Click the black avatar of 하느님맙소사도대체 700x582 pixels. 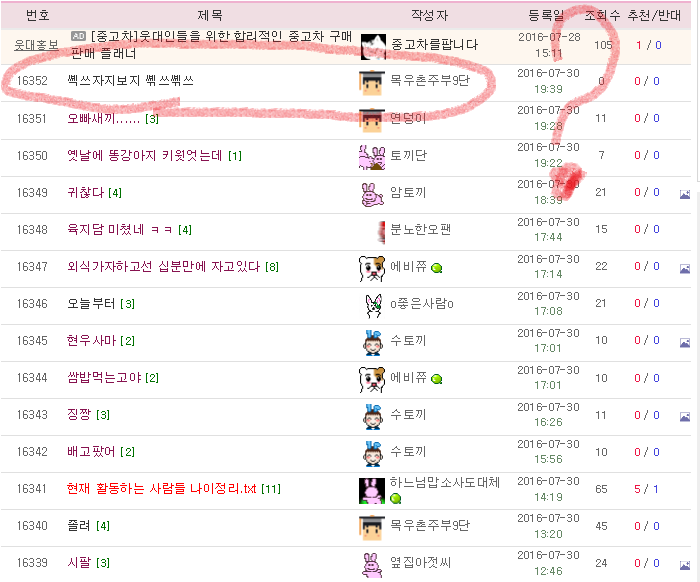coord(372,491)
